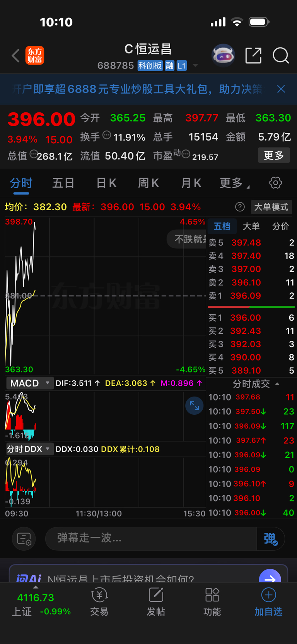Tap the DDX sub-chart
The image size is (297, 644).
pyautogui.click(x=105, y=482)
